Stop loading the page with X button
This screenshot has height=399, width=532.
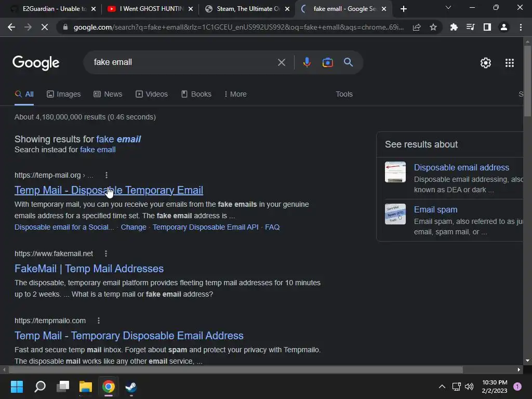tap(45, 27)
